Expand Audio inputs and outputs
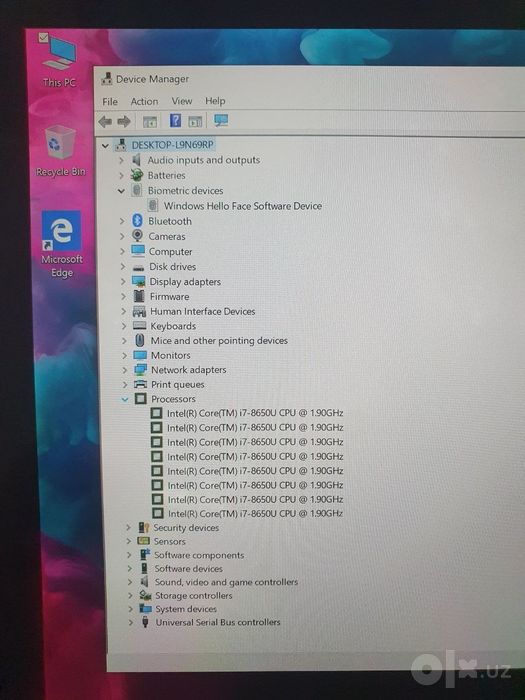The height and width of the screenshot is (700, 525). point(121,160)
